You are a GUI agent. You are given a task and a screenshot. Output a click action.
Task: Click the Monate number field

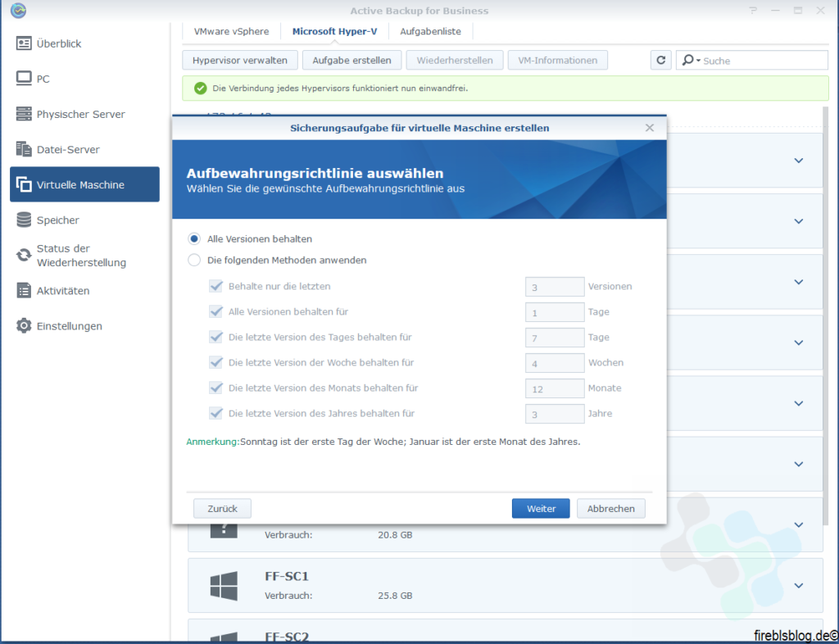click(x=555, y=388)
